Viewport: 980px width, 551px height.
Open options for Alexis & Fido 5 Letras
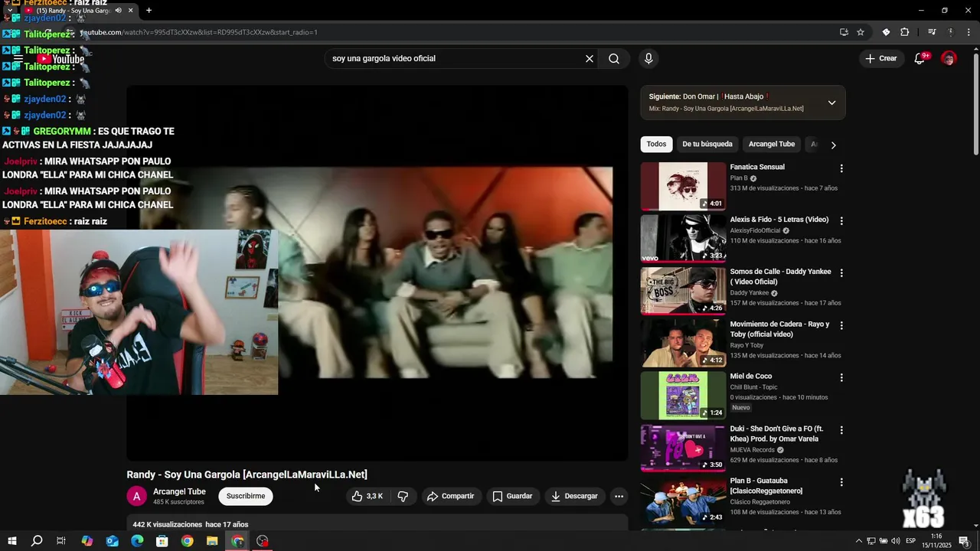(x=841, y=220)
